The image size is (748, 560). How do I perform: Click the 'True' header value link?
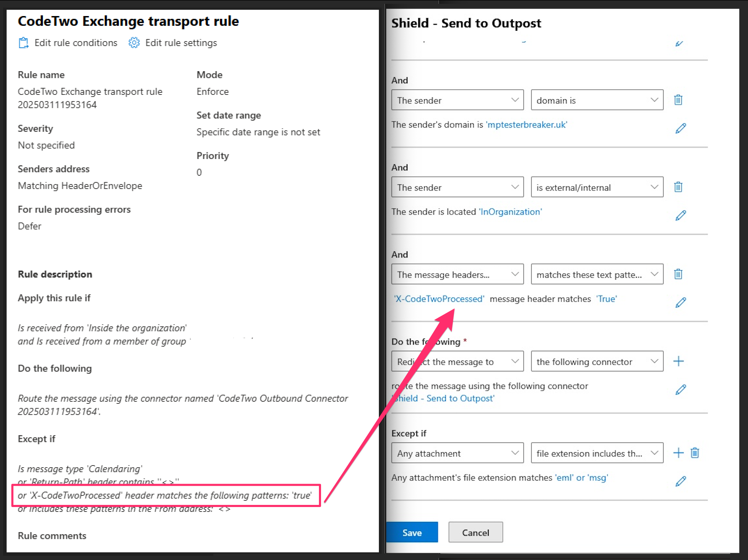click(x=606, y=299)
